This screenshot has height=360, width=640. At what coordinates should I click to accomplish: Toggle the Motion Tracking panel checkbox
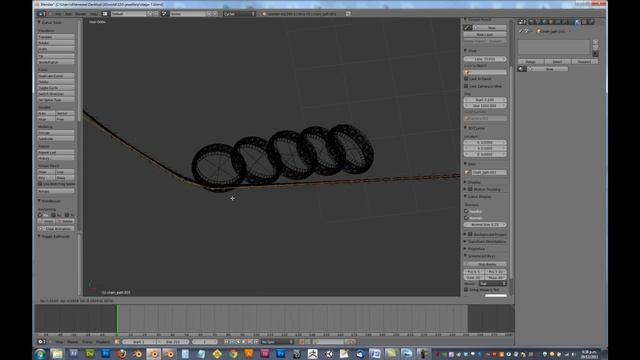tap(470, 189)
